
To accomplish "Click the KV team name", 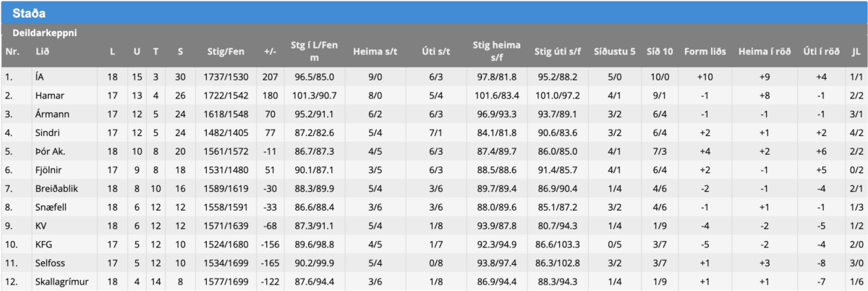I will [x=41, y=227].
